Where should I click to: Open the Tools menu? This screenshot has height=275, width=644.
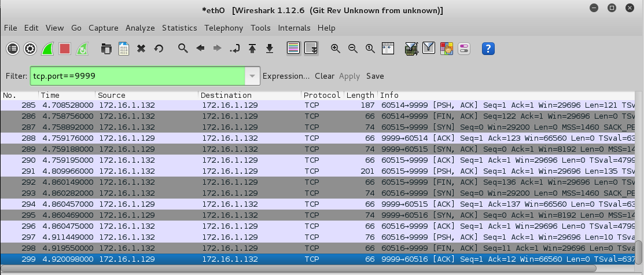[261, 28]
